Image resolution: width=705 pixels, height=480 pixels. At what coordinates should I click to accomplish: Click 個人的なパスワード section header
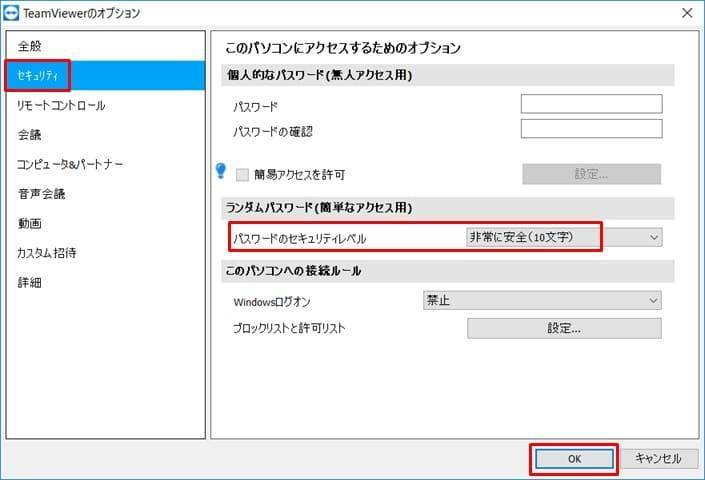[x=448, y=75]
